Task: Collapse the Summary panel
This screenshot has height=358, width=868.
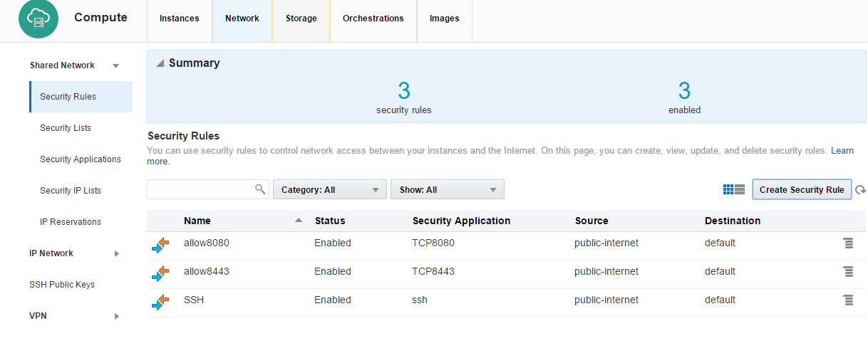Action: click(160, 63)
